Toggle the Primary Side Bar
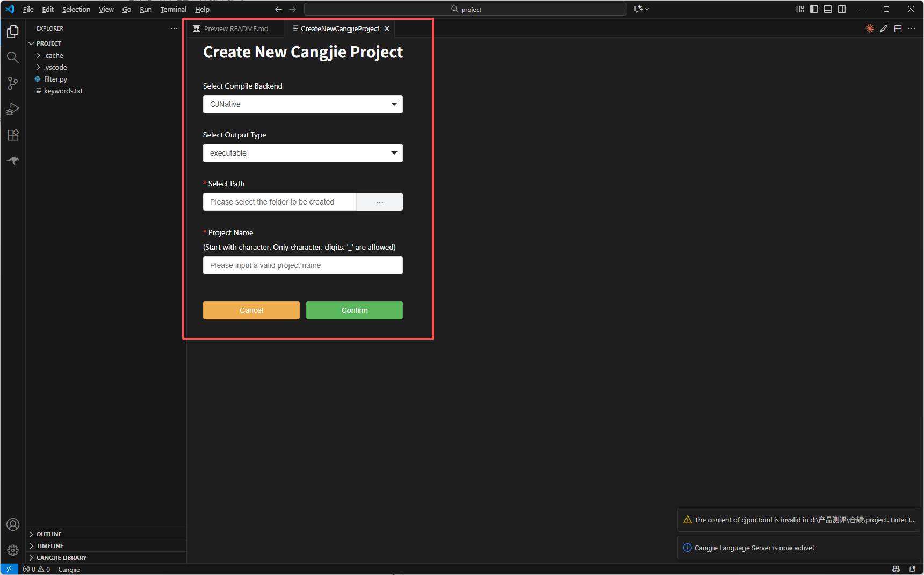This screenshot has width=924, height=575. [814, 9]
